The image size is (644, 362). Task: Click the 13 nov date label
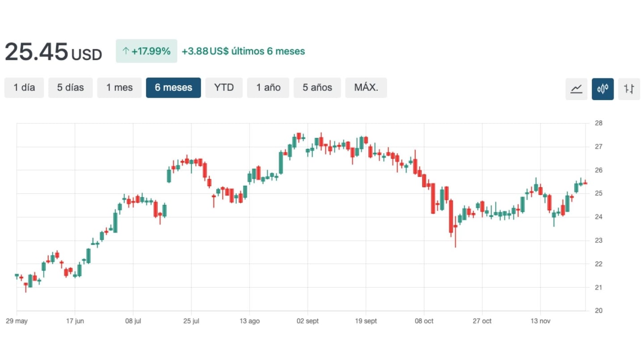click(x=540, y=321)
